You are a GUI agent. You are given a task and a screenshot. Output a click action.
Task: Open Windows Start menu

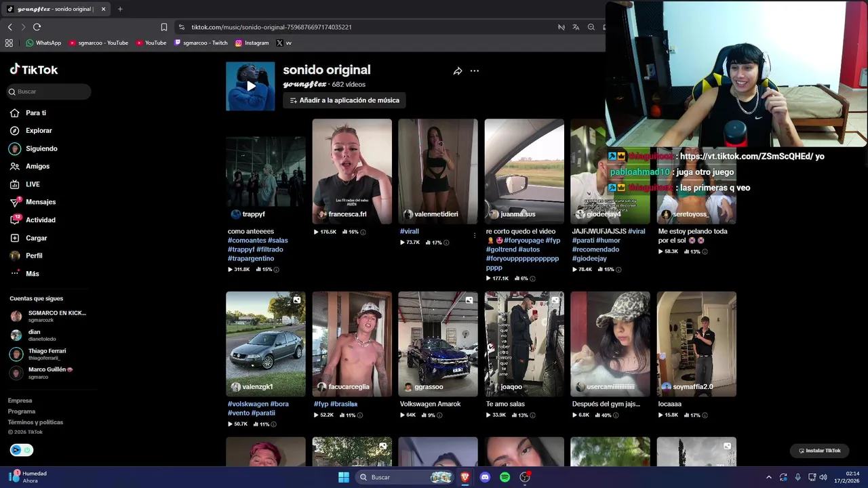tap(344, 477)
